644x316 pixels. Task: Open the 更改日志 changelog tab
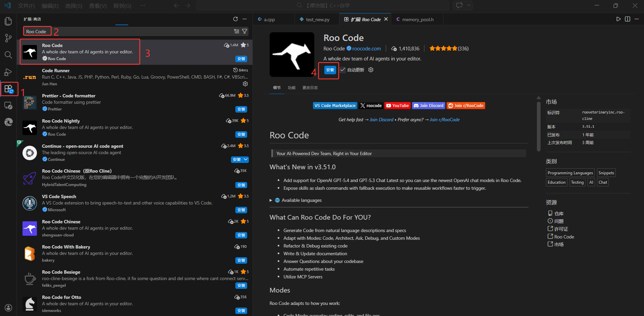click(310, 88)
